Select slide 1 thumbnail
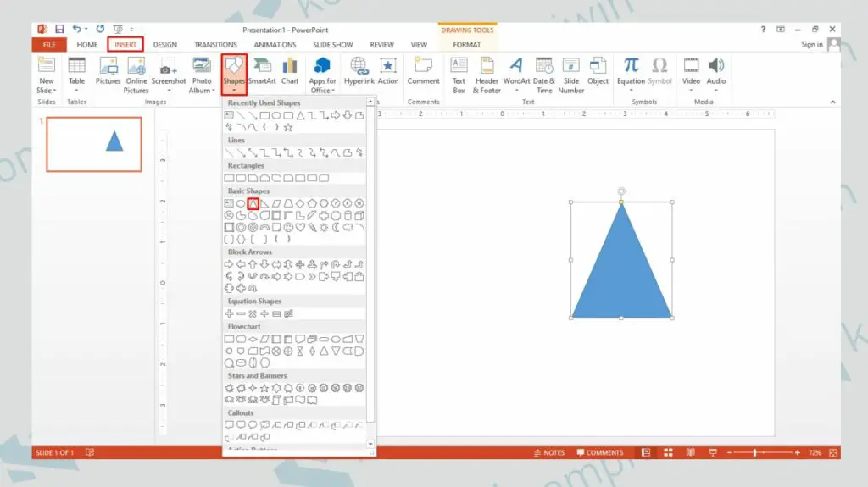This screenshot has height=487, width=868. click(94, 144)
